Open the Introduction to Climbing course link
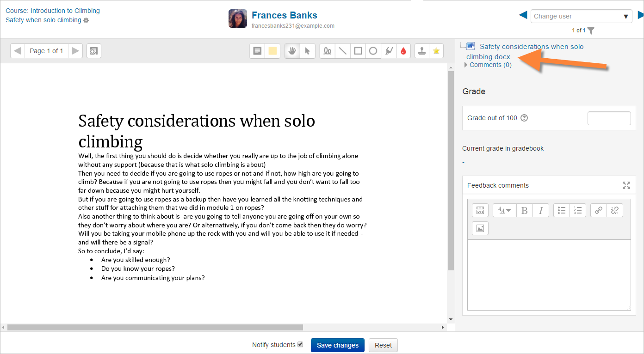The height and width of the screenshot is (354, 644). coord(53,11)
